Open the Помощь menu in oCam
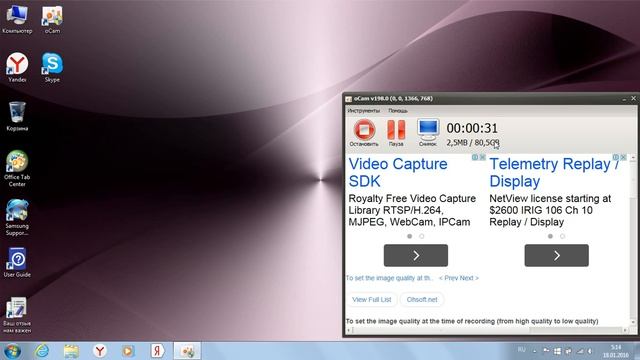Viewport: 640px width, 360px height. pos(398,111)
